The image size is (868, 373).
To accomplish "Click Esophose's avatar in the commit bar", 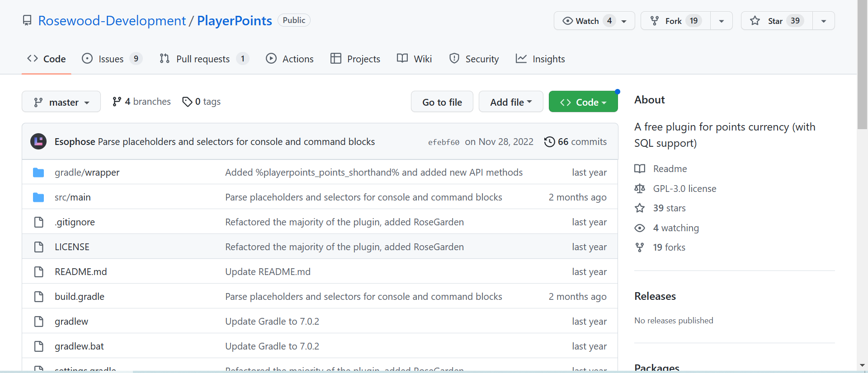I will point(38,141).
